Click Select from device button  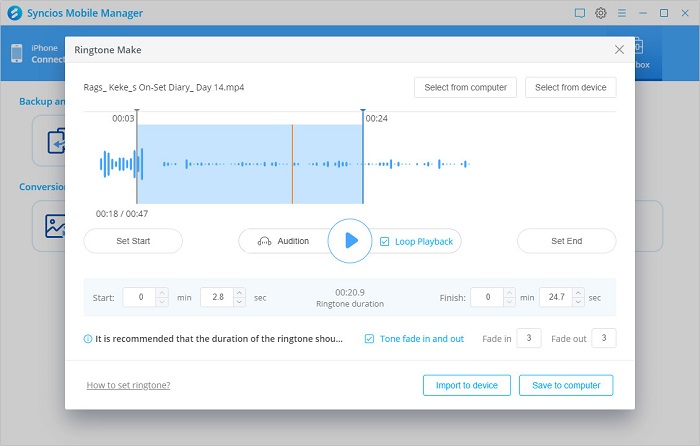click(570, 88)
